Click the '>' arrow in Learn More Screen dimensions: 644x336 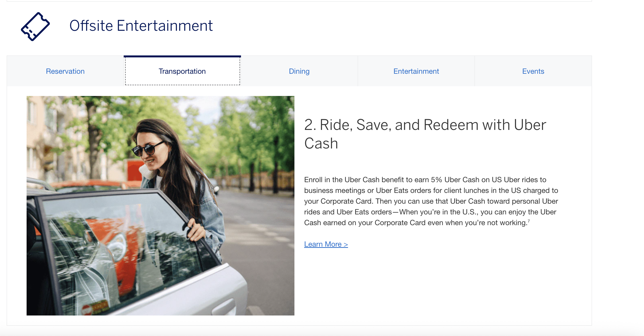tap(345, 244)
